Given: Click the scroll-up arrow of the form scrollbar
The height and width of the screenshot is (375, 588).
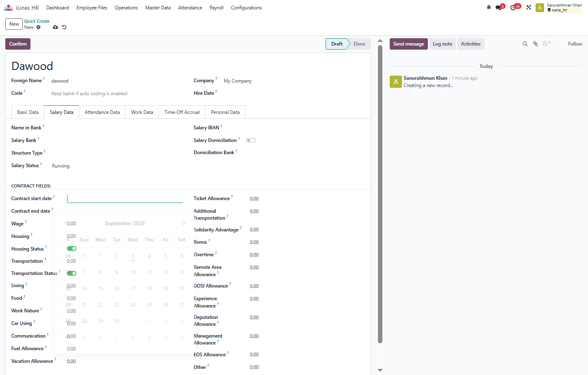Looking at the screenshot, I should point(380,41).
